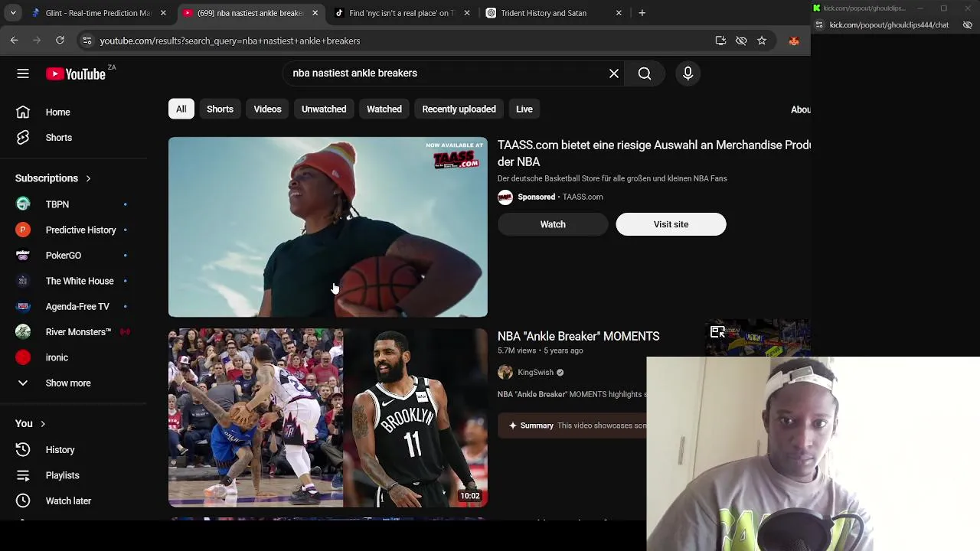Start voice search with microphone icon
This screenshot has height=551, width=980.
pos(688,73)
